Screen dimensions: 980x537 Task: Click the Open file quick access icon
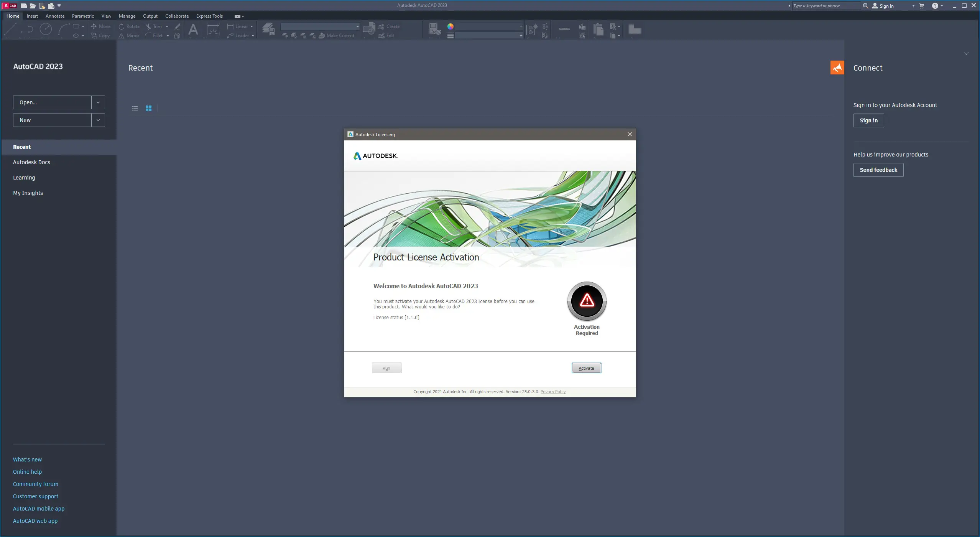(x=33, y=6)
